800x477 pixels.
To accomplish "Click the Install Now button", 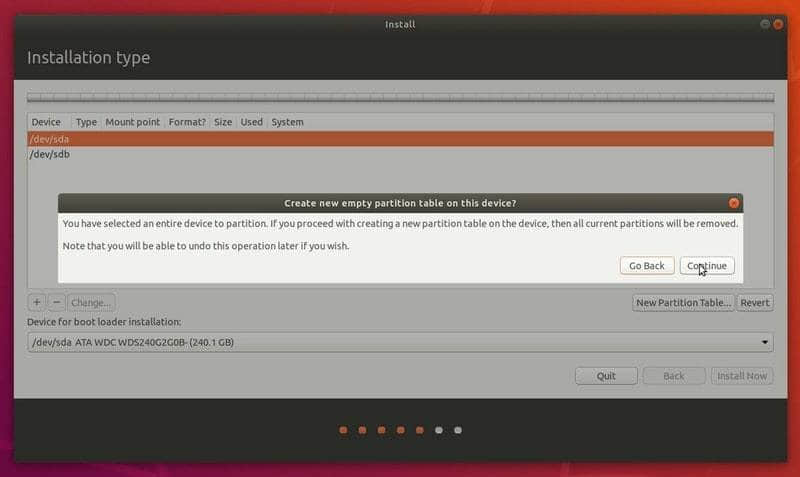I will click(x=742, y=376).
